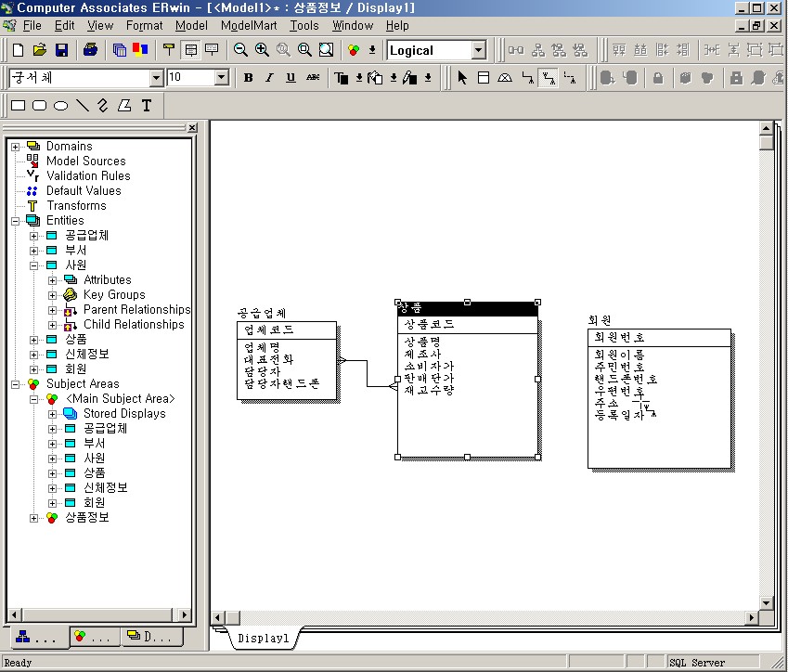This screenshot has height=672, width=788.
Task: Select the subtype relationship tool
Action: (x=505, y=77)
